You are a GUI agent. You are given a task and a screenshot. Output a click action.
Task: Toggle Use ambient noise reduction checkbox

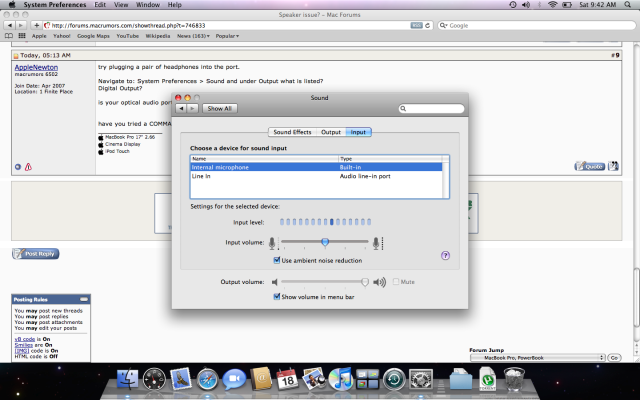277,260
